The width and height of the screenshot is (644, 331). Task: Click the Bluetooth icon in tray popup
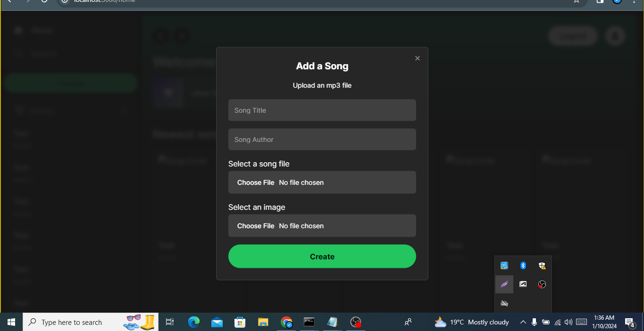(x=523, y=265)
